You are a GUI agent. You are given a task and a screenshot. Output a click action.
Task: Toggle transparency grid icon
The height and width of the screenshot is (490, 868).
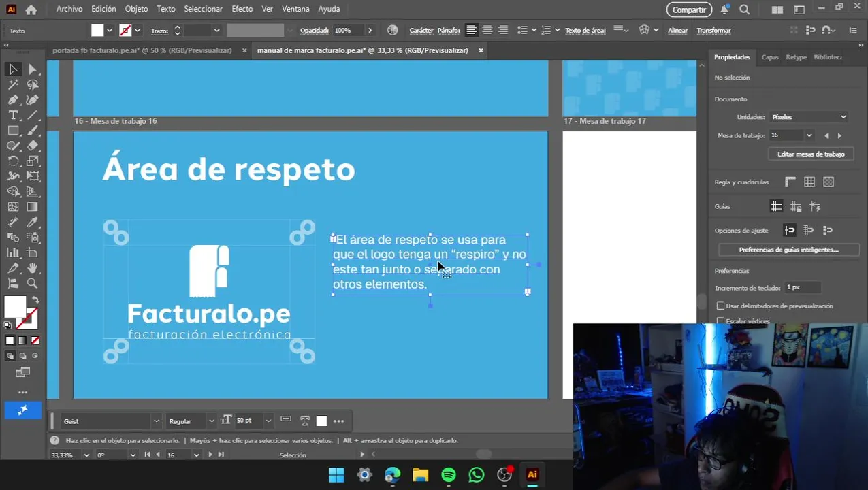pyautogui.click(x=829, y=182)
